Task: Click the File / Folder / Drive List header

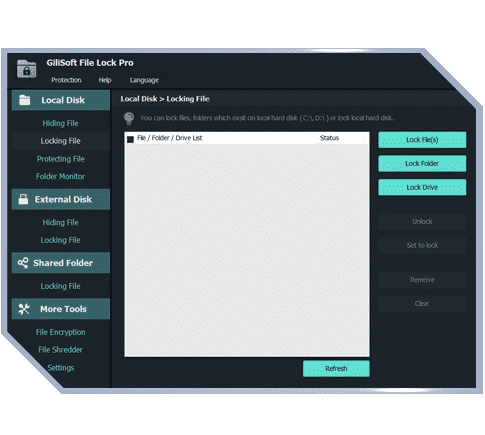Action: (169, 138)
